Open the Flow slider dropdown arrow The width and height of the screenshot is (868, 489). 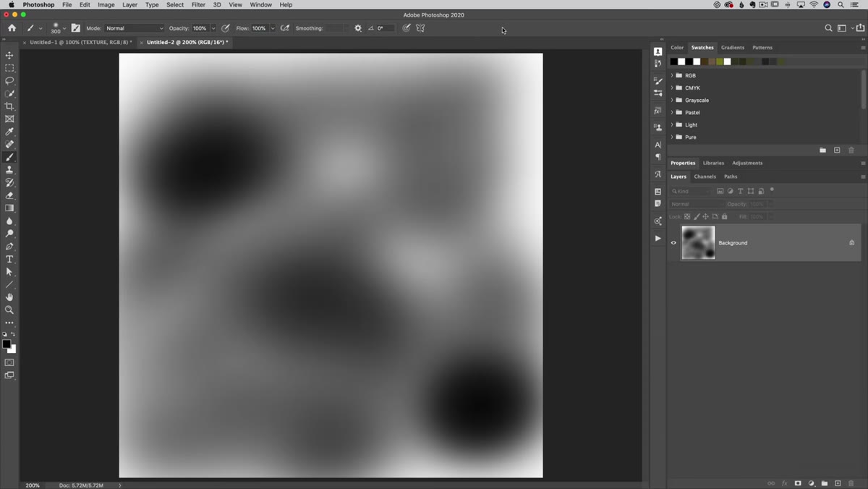click(x=273, y=28)
